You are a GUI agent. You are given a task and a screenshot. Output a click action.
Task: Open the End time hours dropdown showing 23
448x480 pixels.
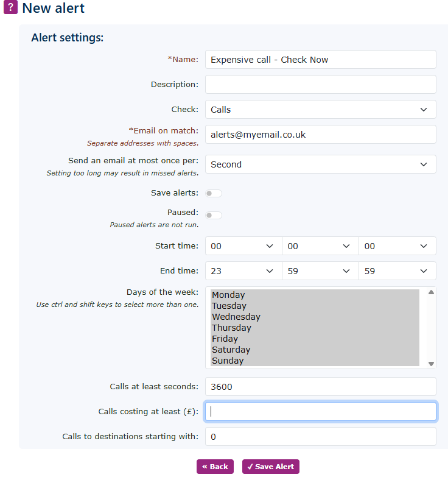coord(243,270)
